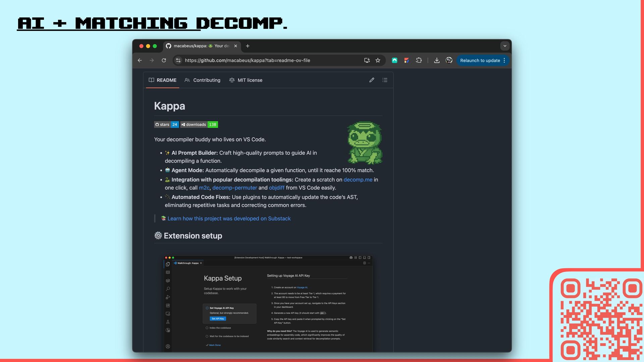
Task: Click the install app icon in address bar
Action: click(x=367, y=60)
